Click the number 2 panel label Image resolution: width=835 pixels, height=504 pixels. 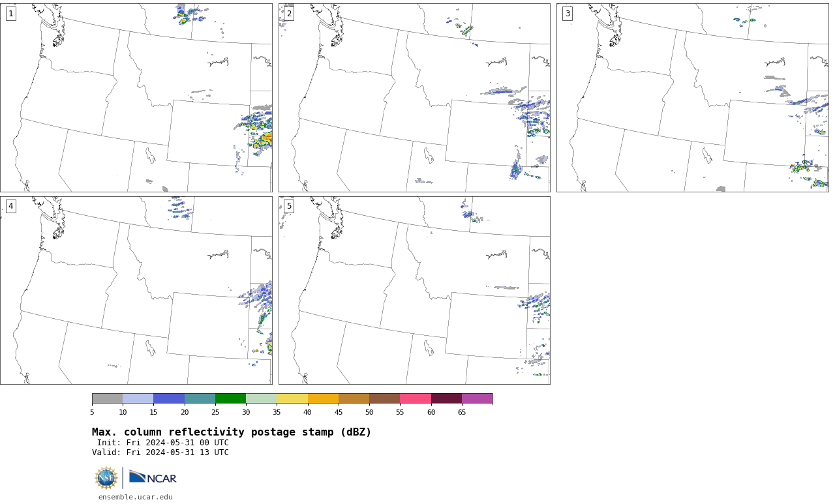coord(289,14)
